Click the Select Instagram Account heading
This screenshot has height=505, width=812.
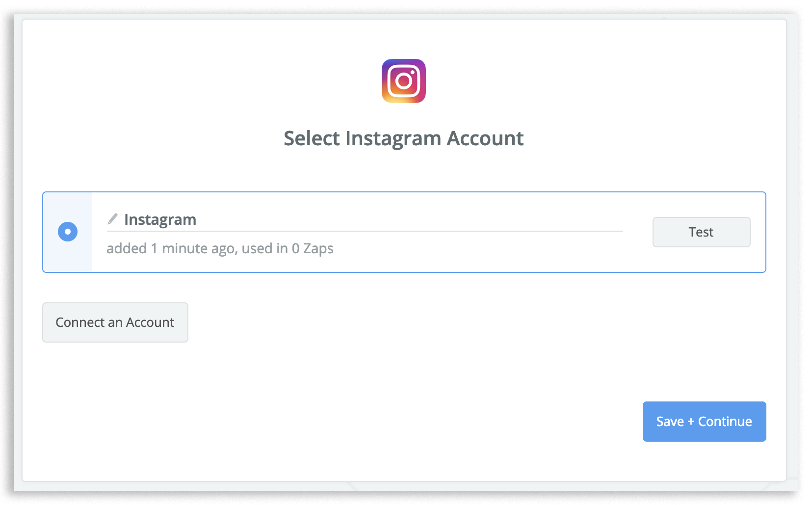(x=403, y=138)
